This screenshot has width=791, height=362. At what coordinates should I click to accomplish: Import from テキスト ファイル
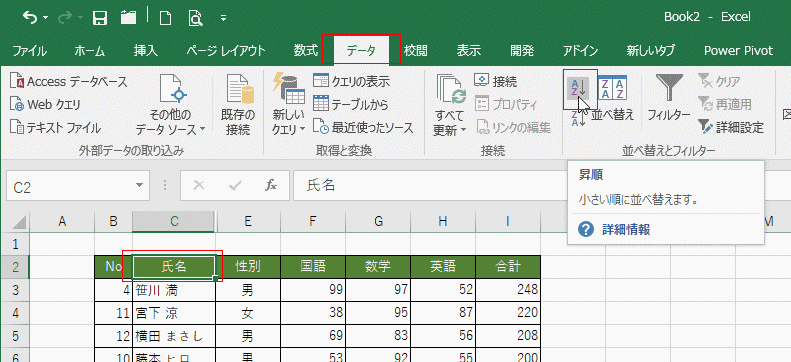[55, 128]
